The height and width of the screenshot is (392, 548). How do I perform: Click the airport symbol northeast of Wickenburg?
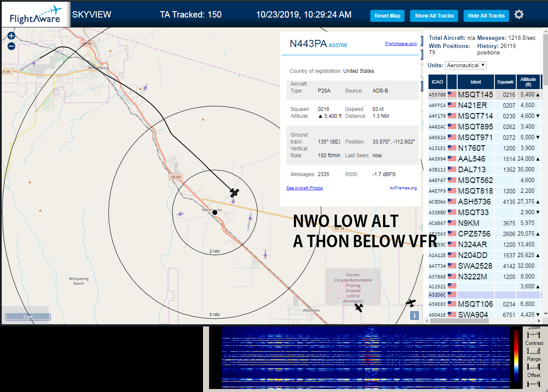click(x=145, y=88)
